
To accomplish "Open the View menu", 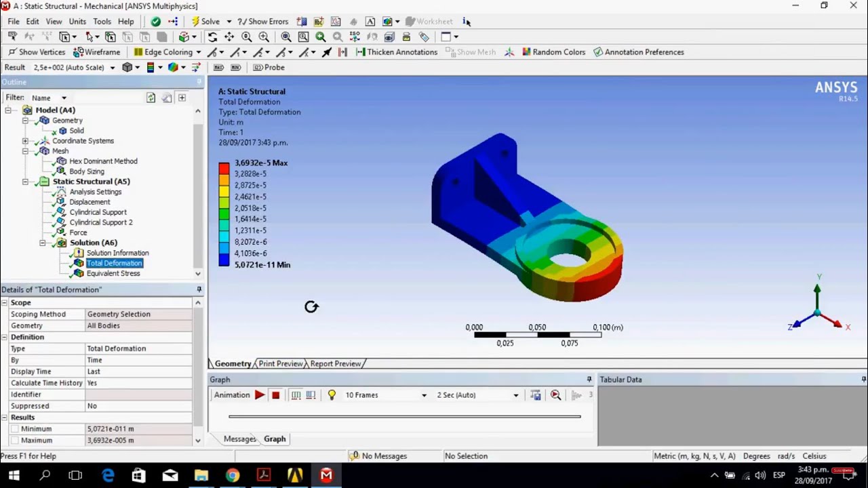I will [54, 22].
